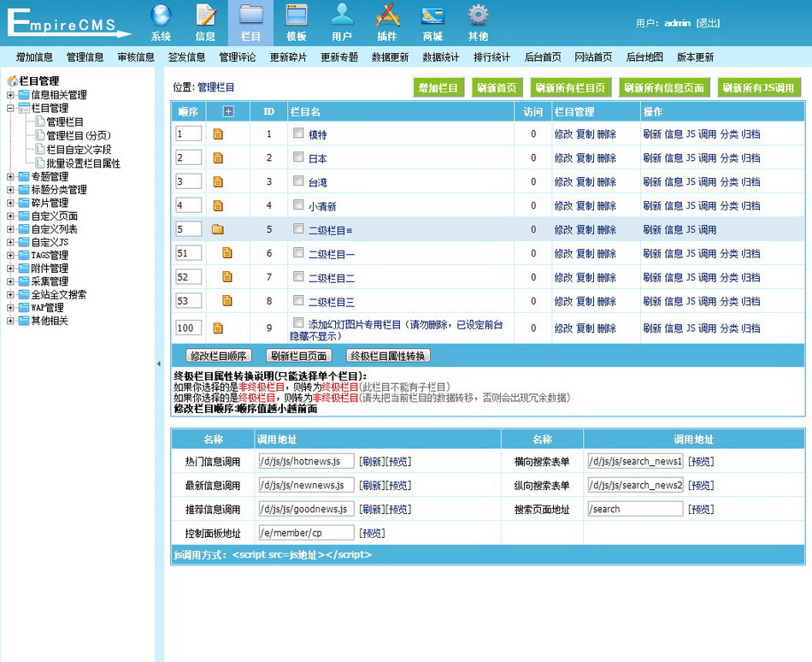Image resolution: width=812 pixels, height=662 pixels.
Task: Select 批量设置栏目属性 in tree
Action: coord(83,163)
